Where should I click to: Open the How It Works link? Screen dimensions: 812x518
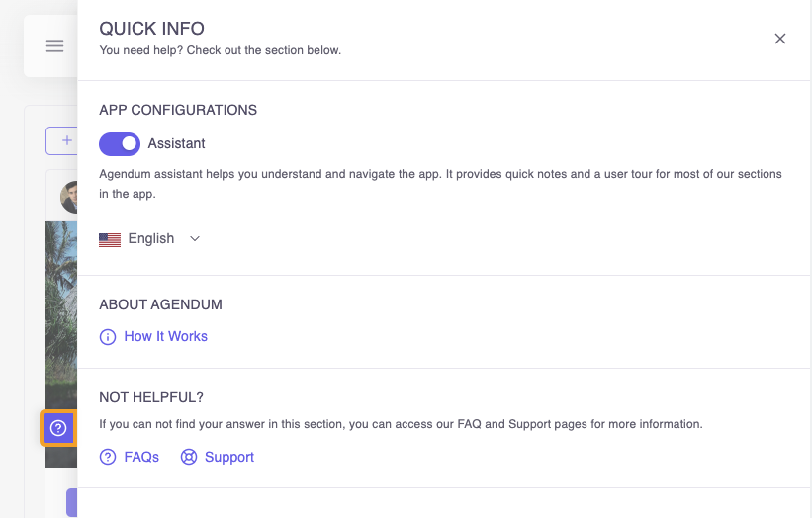(x=165, y=337)
